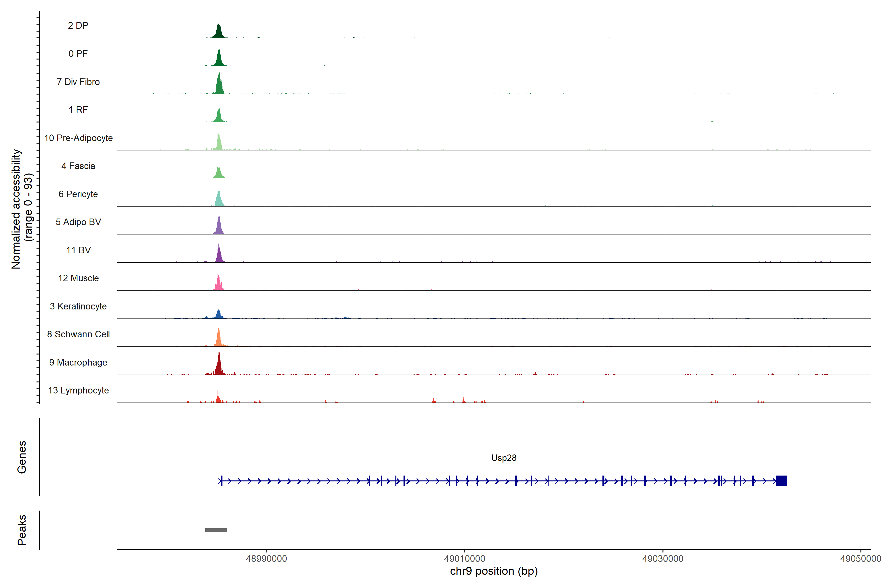Image resolution: width=882 pixels, height=588 pixels.
Task: Click the 3 Keratinocyte track label
Action: (x=78, y=306)
